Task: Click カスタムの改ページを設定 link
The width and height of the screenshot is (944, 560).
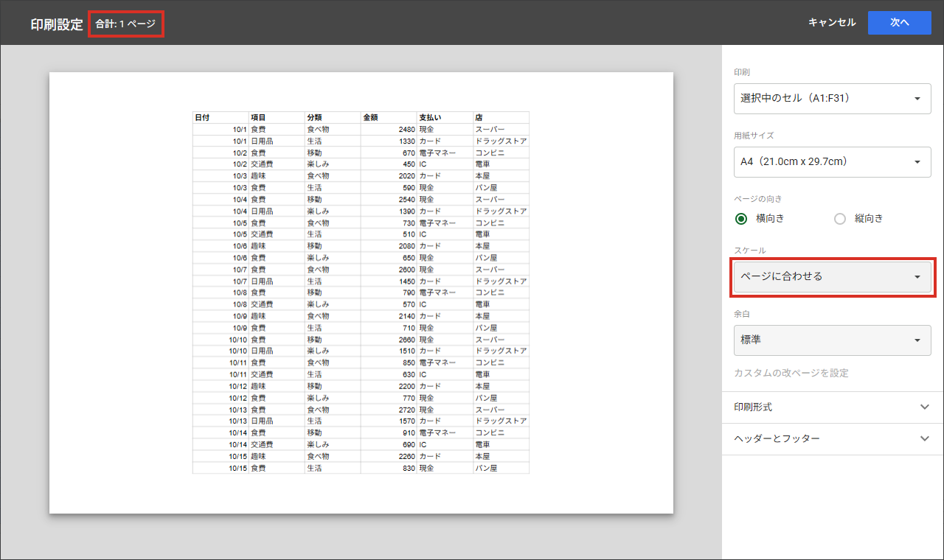Action: point(791,374)
